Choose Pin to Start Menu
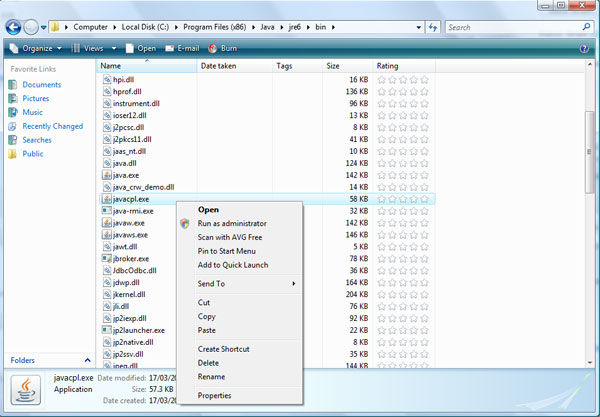600x417 pixels. (240, 251)
